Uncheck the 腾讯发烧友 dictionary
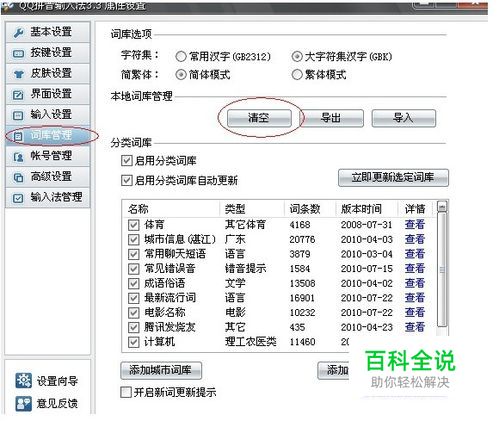The width and height of the screenshot is (499, 421). click(133, 327)
